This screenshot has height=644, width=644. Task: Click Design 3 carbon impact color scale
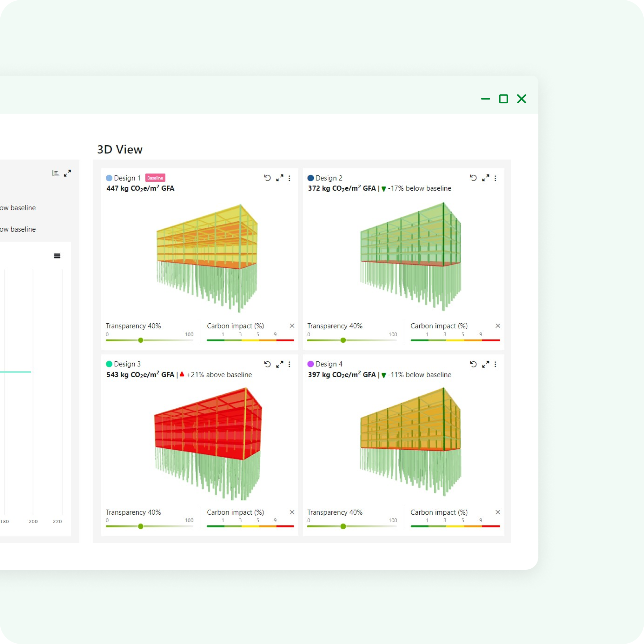click(250, 526)
